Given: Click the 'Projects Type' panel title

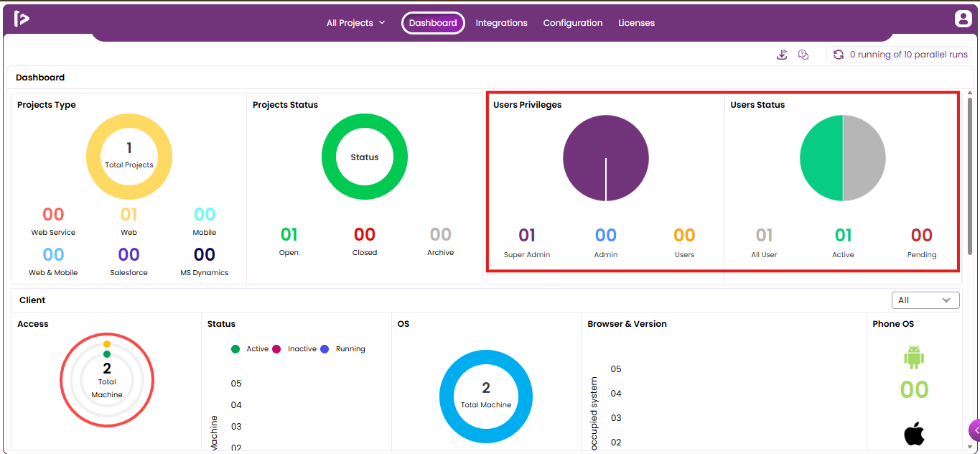Looking at the screenshot, I should pyautogui.click(x=47, y=105).
